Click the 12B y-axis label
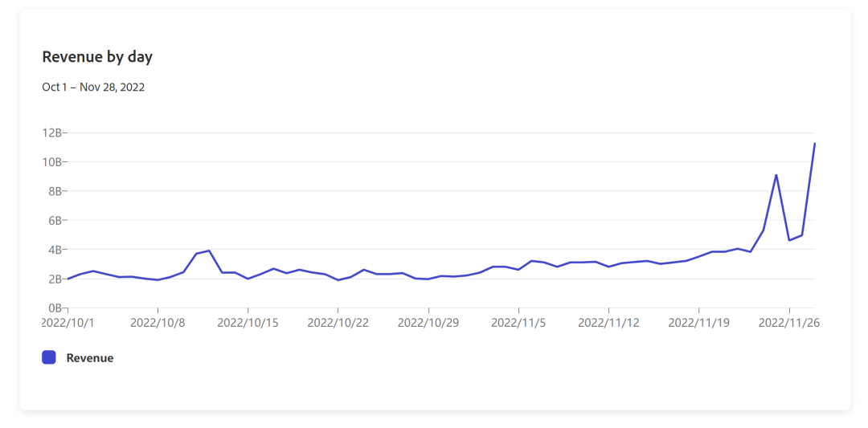This screenshot has height=428, width=868. [52, 133]
